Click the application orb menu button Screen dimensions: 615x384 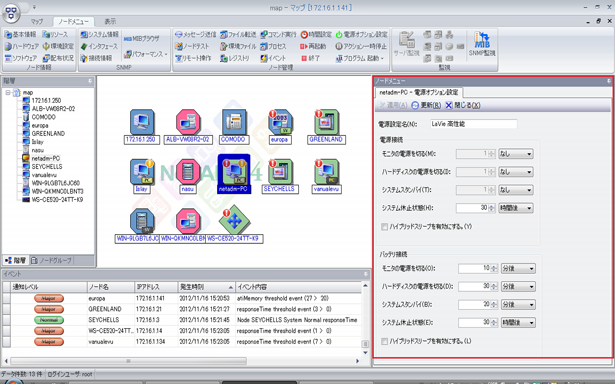(11, 13)
